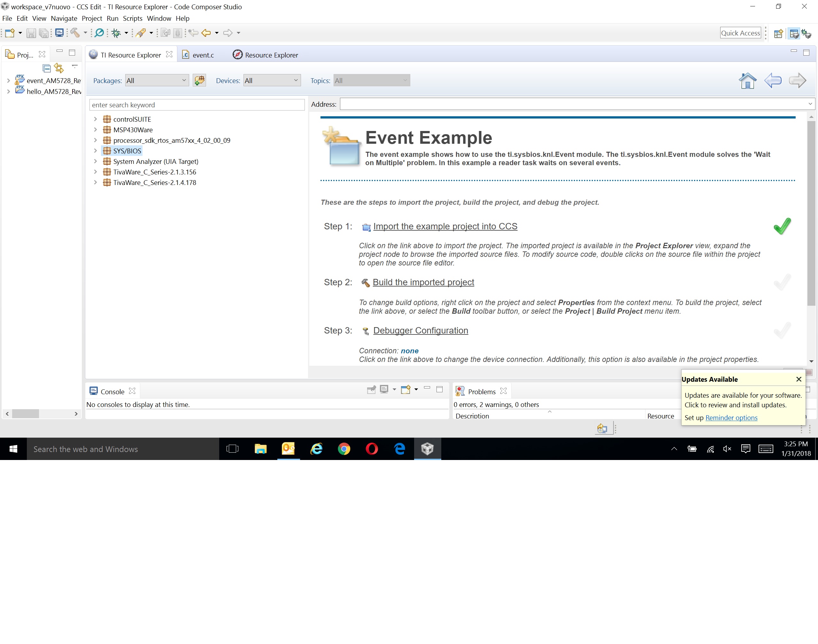Screen dimensions: 818x644
Task: Open the New wizard toolbar icon
Action: coord(10,33)
